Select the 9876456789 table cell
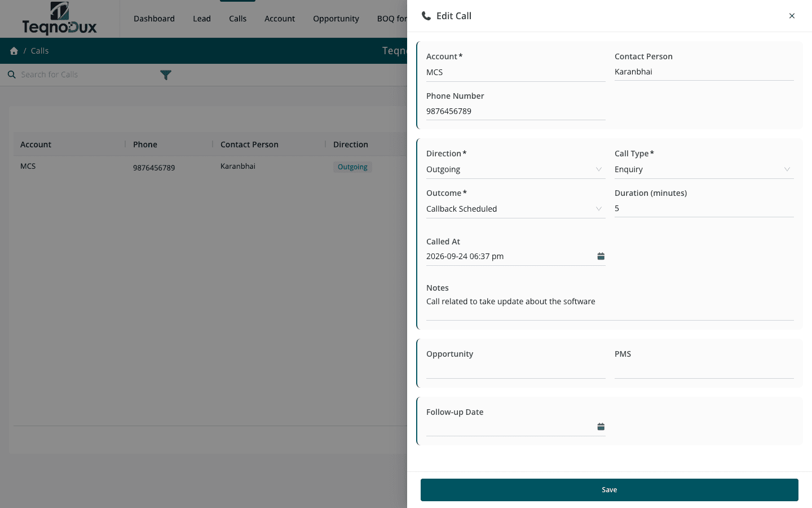 tap(154, 168)
